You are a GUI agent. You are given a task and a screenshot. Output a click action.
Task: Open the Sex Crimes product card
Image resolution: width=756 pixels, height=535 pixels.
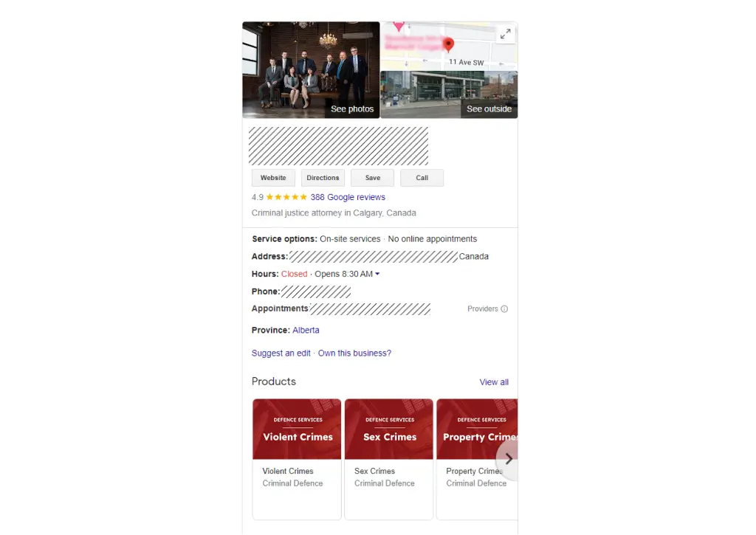pos(388,459)
